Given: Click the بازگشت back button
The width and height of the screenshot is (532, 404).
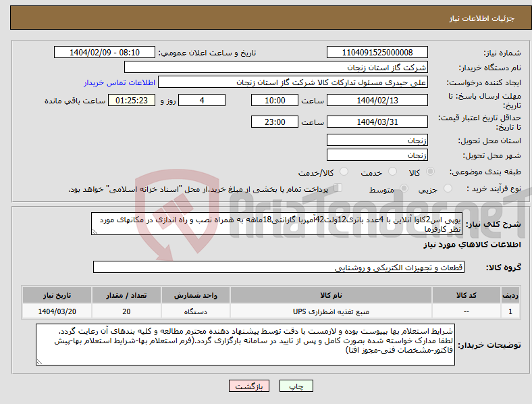Looking at the screenshot, I should point(249,386).
